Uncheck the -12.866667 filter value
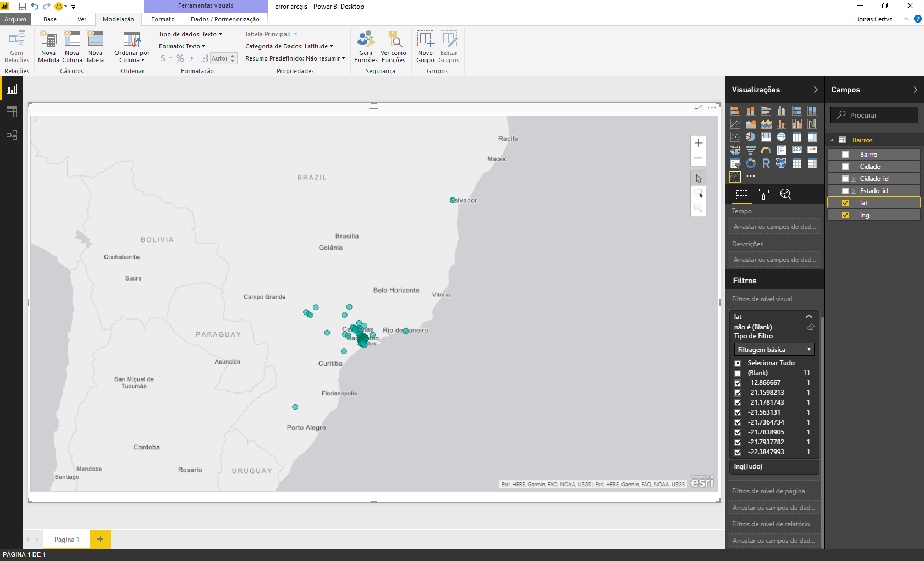The width and height of the screenshot is (924, 561). [738, 383]
